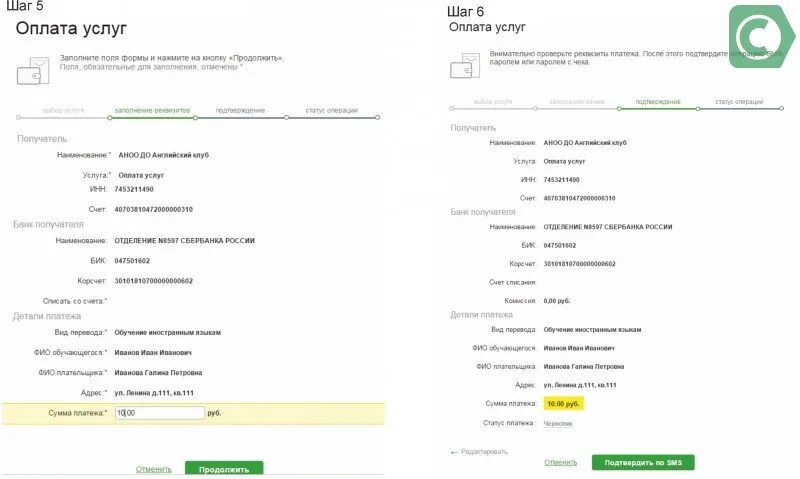800x479 pixels.
Task: Click the Отменить link in Step 6
Action: click(x=560, y=462)
